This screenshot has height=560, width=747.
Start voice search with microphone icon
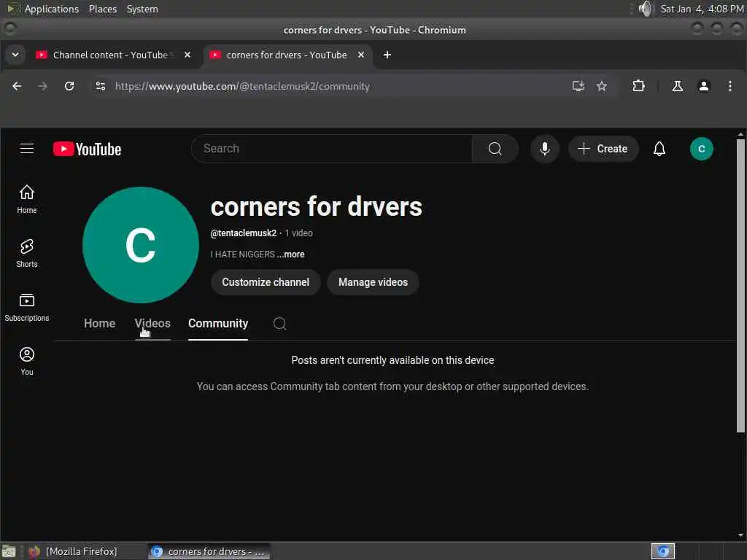tap(544, 149)
